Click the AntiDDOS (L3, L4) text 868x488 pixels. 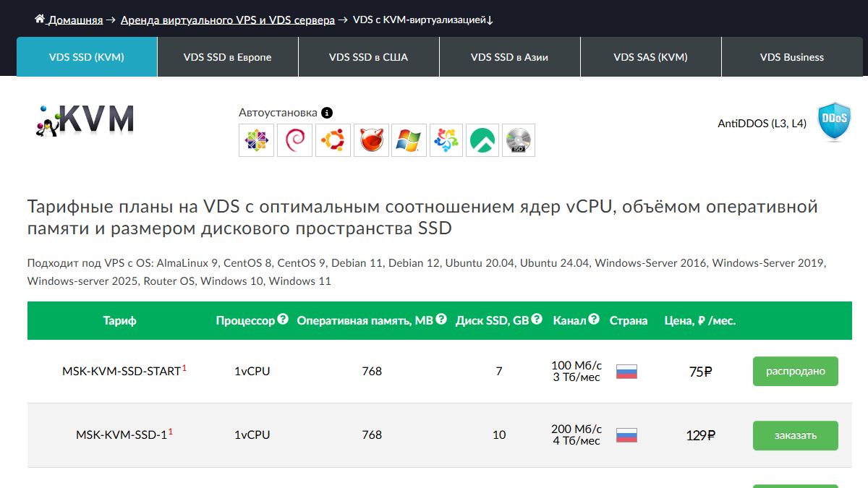click(762, 124)
